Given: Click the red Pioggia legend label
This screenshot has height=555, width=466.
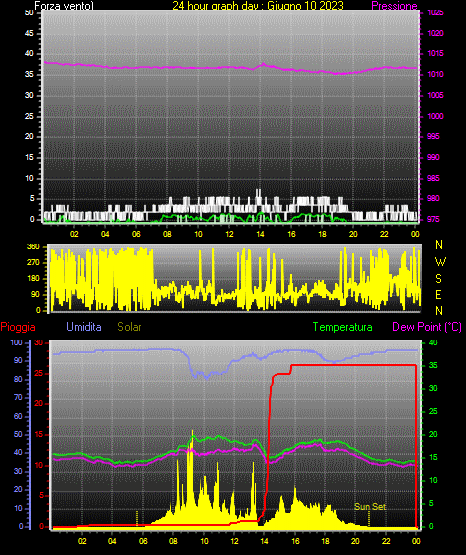Looking at the screenshot, I should (x=18, y=327).
